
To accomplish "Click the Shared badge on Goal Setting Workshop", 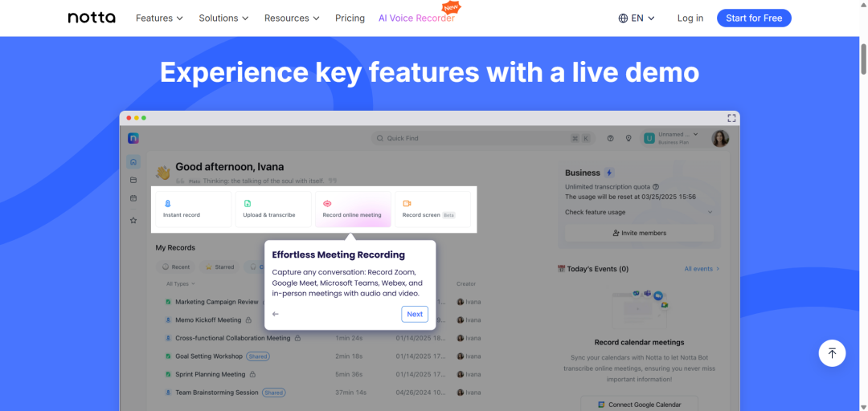I will point(258,356).
